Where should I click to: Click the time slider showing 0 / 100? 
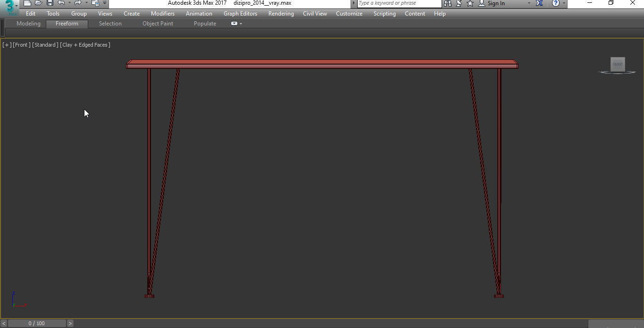point(37,323)
